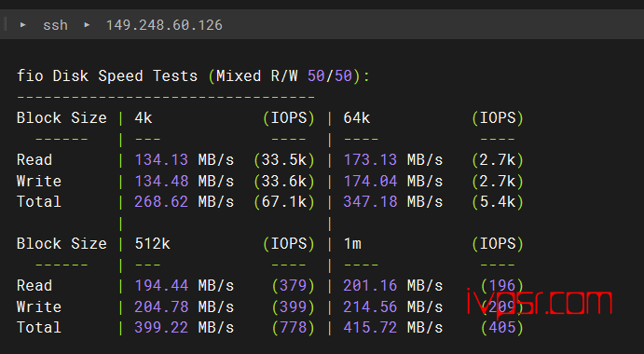644x354 pixels.
Task: Click the 1m write speed 214.56 MB/s
Action: [393, 306]
